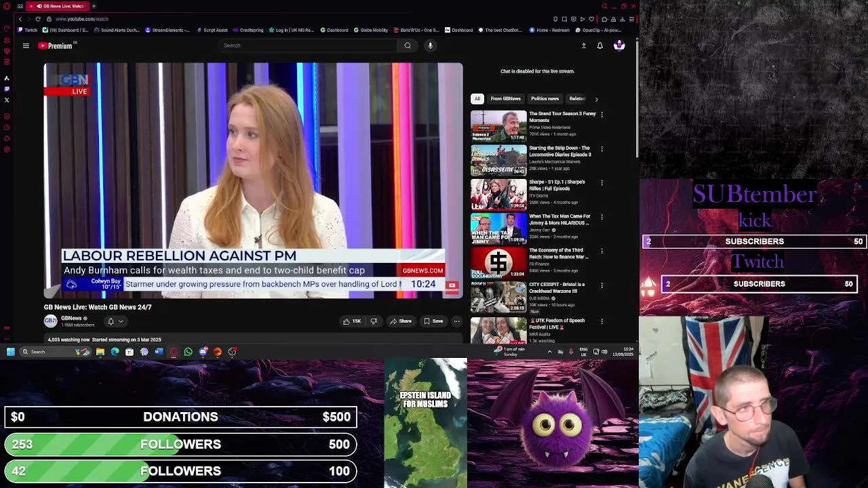The width and height of the screenshot is (868, 488).
Task: Open the taskbar weather widget
Action: (x=509, y=352)
